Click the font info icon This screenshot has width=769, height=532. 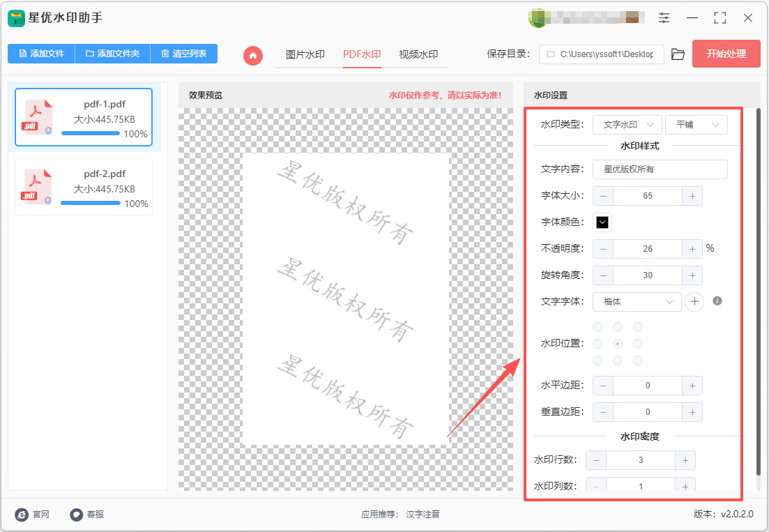point(717,301)
